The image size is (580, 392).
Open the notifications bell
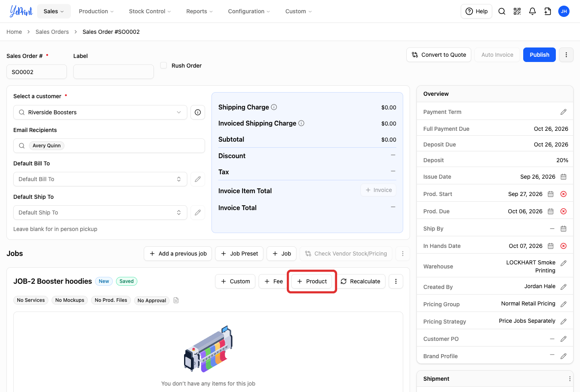click(x=532, y=11)
